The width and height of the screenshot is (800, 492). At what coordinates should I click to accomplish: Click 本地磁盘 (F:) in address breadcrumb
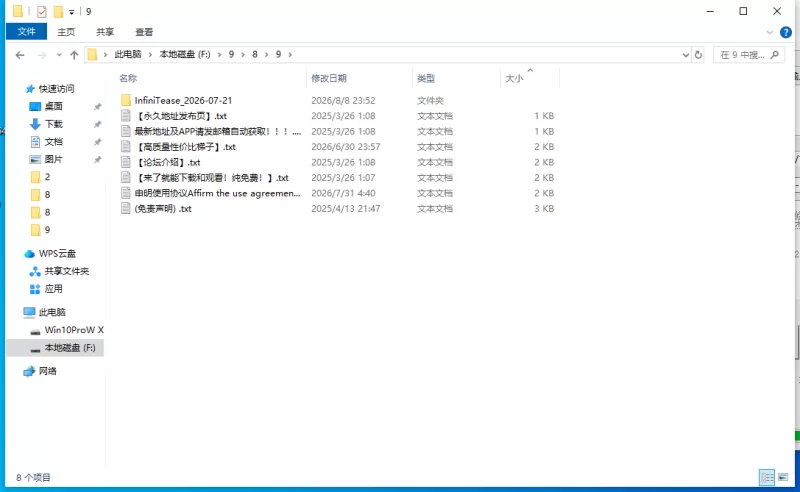[x=185, y=54]
